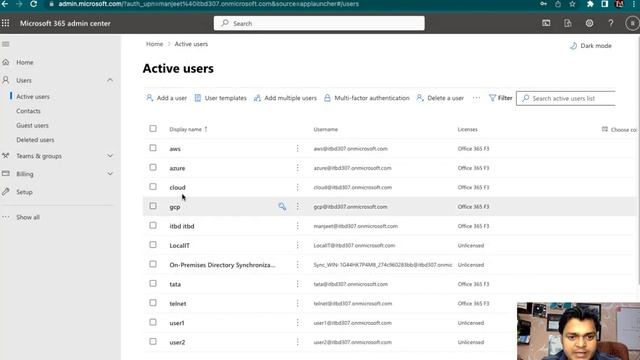Click the mobile app install icon
This screenshot has height=360, width=640.
click(568, 23)
